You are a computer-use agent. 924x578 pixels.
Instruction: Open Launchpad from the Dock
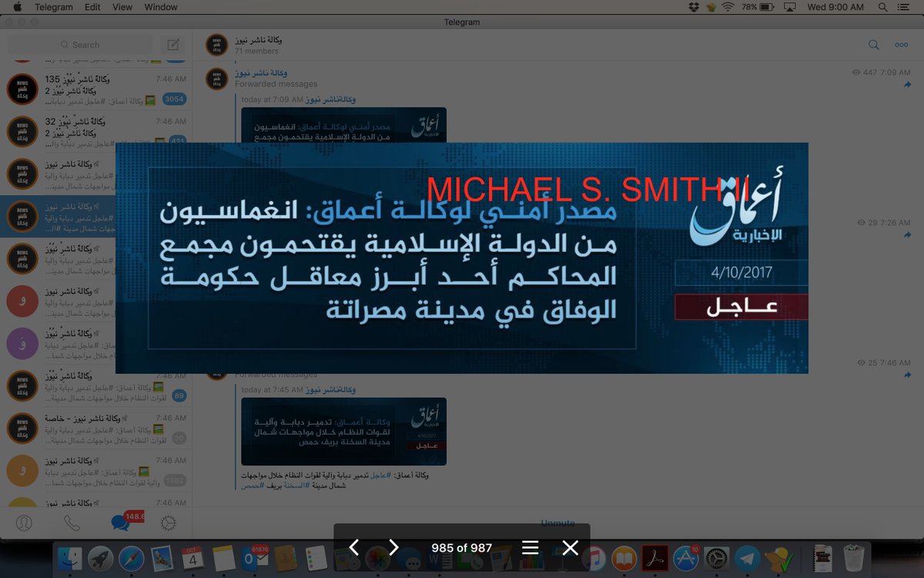coord(101,559)
